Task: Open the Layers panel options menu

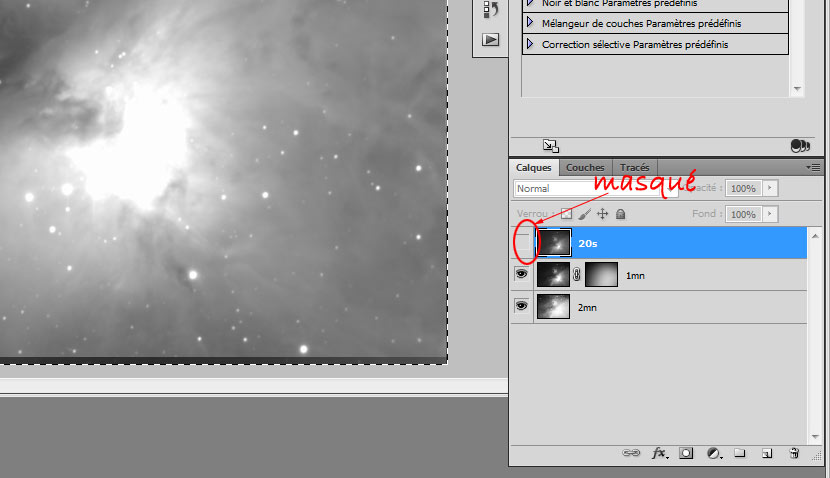Action: 813,167
